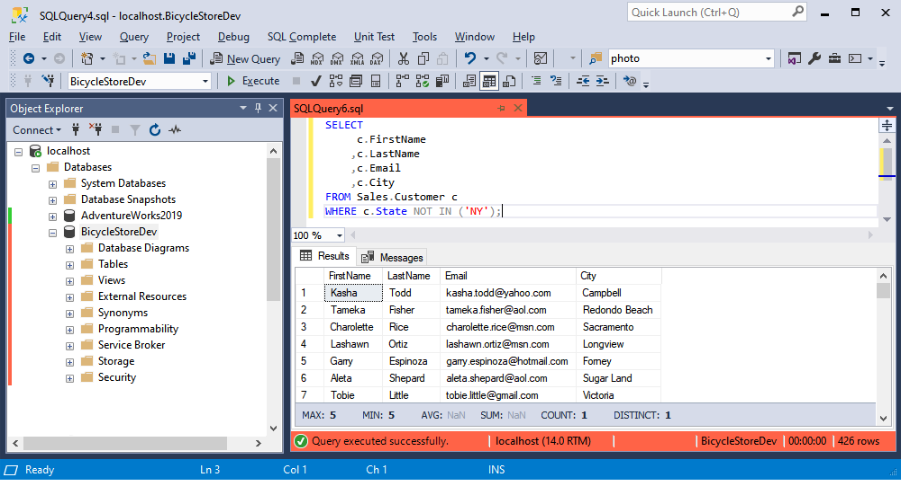
Task: Click the Parse checkmark icon
Action: [316, 81]
